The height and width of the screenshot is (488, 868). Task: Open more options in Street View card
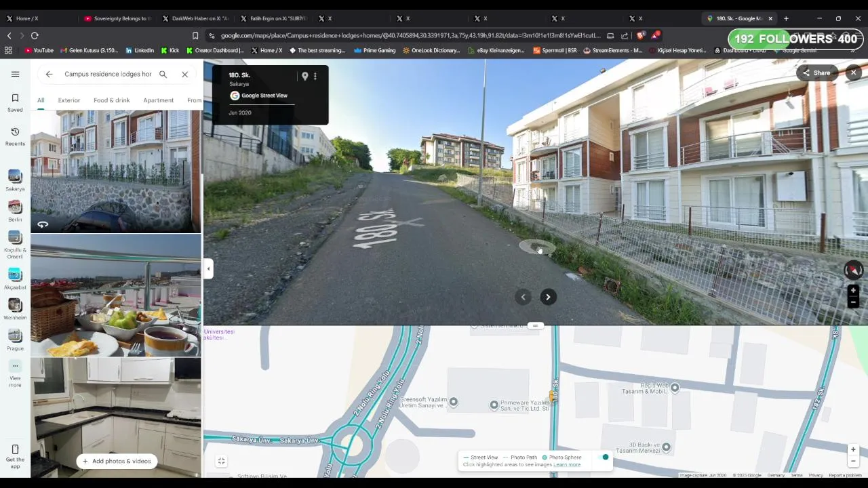(315, 77)
